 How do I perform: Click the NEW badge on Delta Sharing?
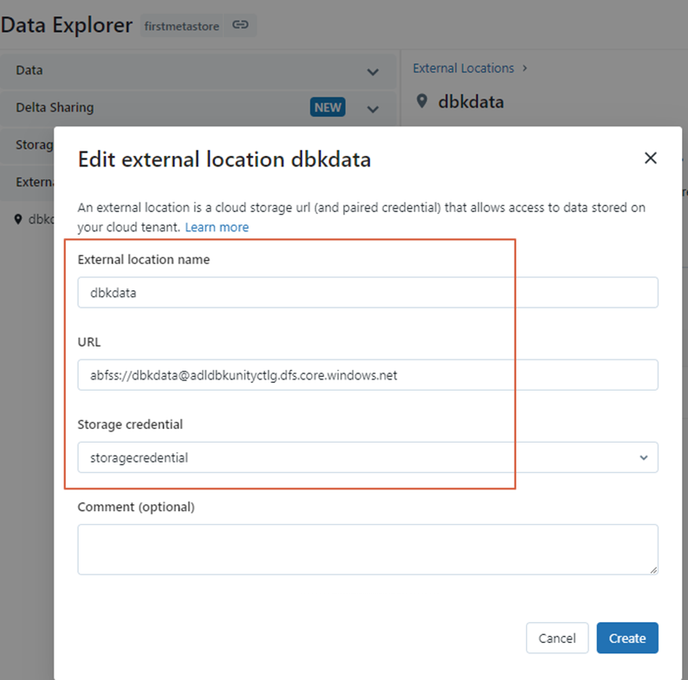[x=327, y=107]
